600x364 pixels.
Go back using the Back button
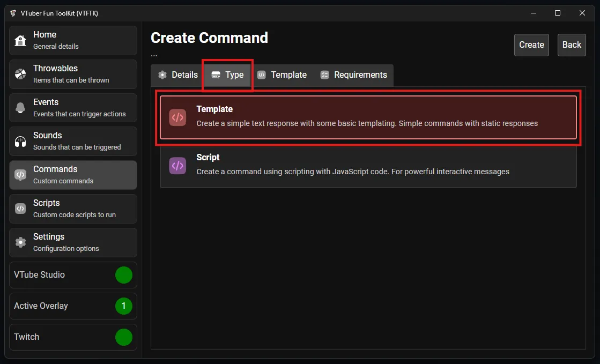click(x=571, y=45)
